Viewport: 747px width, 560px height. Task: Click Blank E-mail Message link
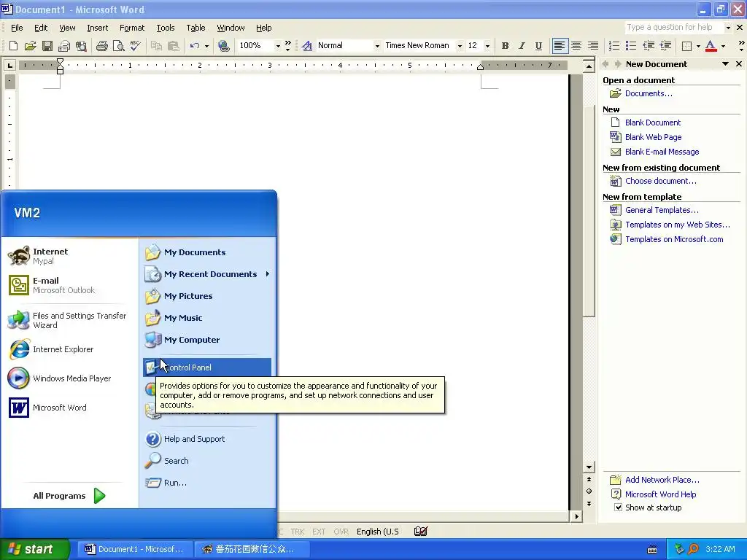pyautogui.click(x=662, y=152)
